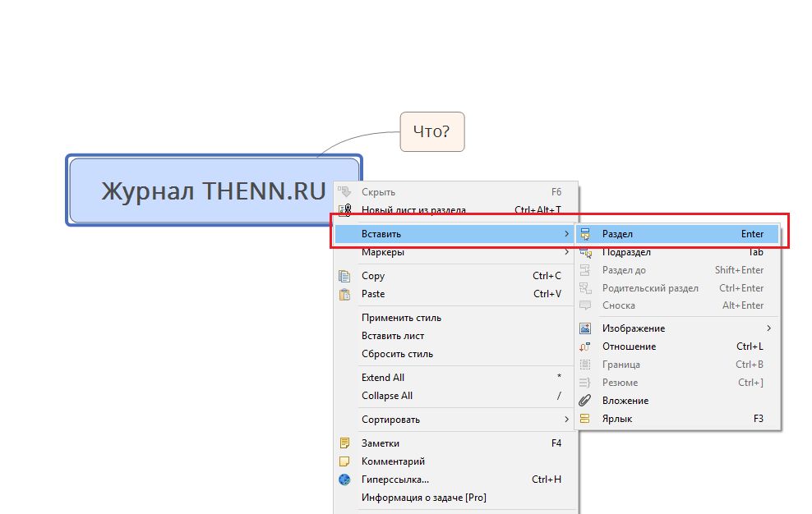Image resolution: width=812 pixels, height=514 pixels.
Task: Click the Copy clipboard icon
Action: click(x=344, y=276)
